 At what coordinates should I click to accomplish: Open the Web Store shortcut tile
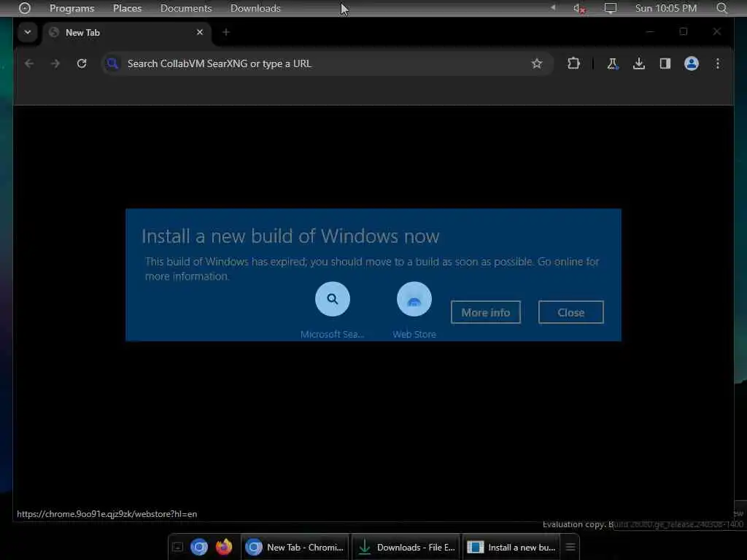(414, 310)
